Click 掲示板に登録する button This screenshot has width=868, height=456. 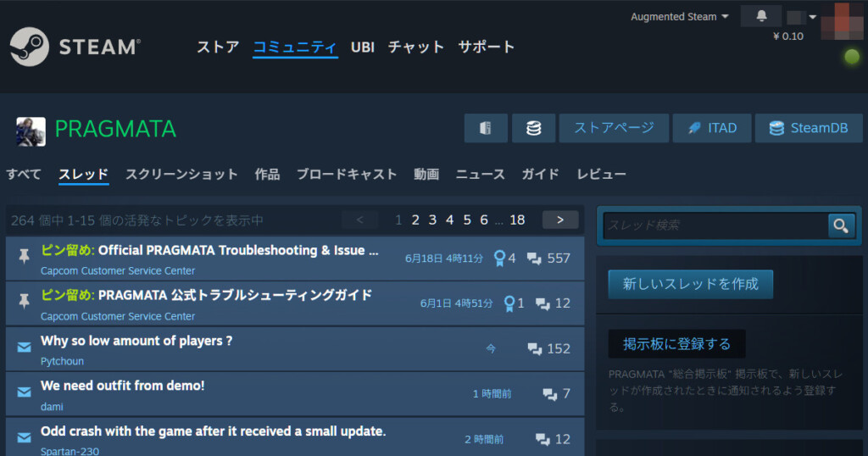coord(676,343)
